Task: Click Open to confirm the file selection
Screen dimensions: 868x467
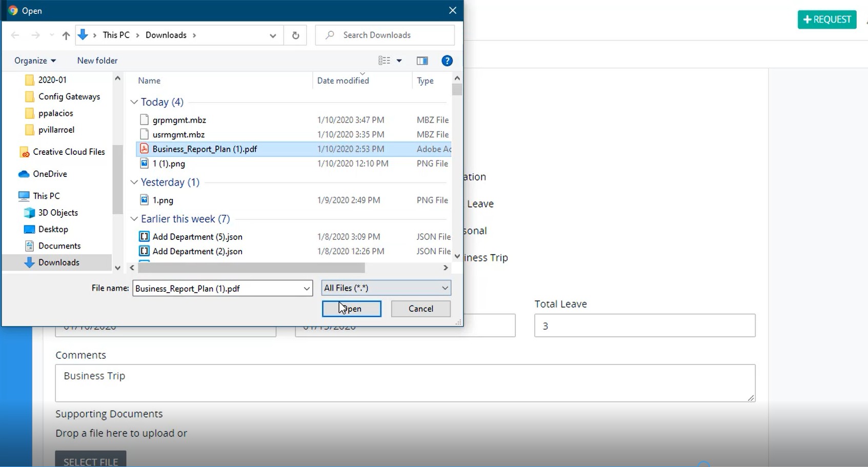Action: click(351, 309)
